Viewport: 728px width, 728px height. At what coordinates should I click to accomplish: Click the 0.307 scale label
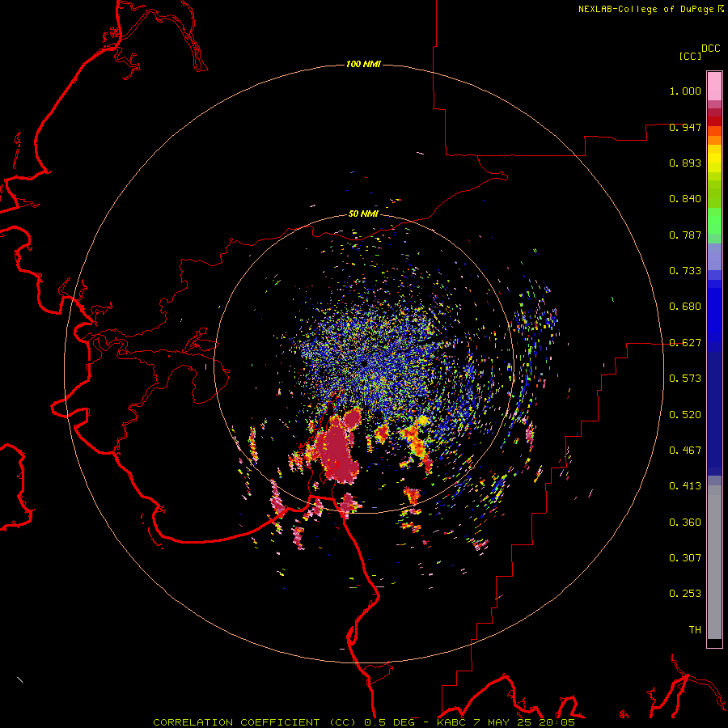pos(685,558)
